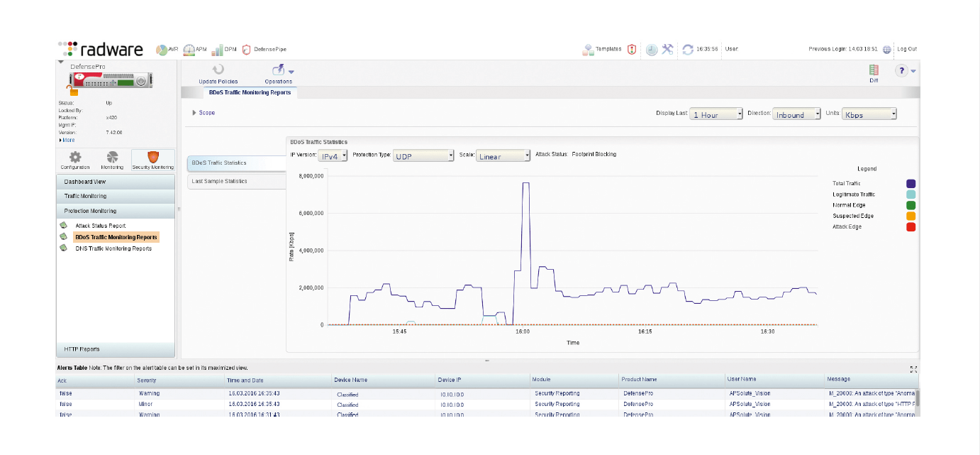Open DefensePipe shield icon
This screenshot has height=455, width=980.
[247, 50]
